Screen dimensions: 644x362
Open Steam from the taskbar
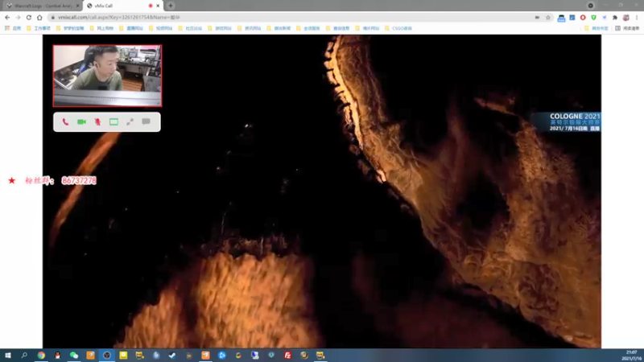[x=172, y=355]
